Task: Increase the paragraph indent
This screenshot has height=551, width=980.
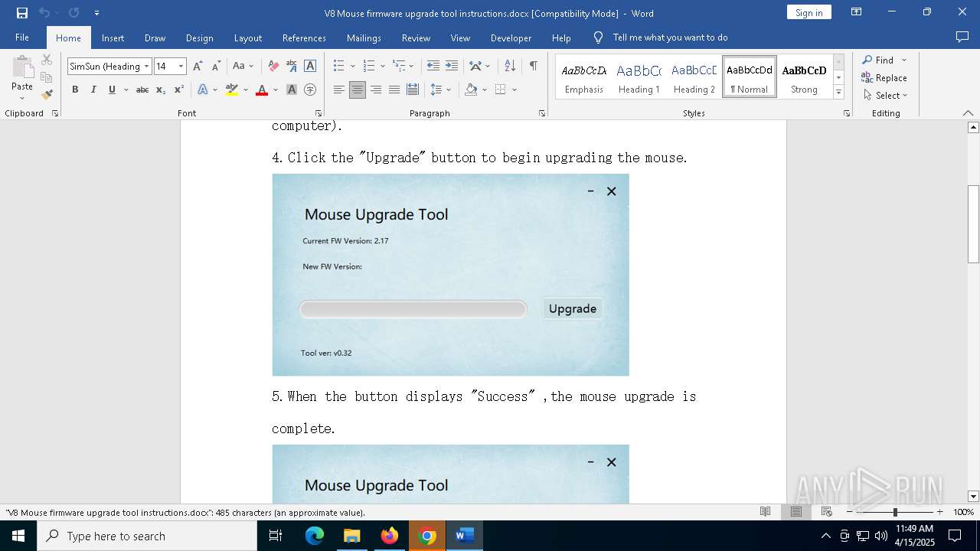Action: (x=452, y=67)
